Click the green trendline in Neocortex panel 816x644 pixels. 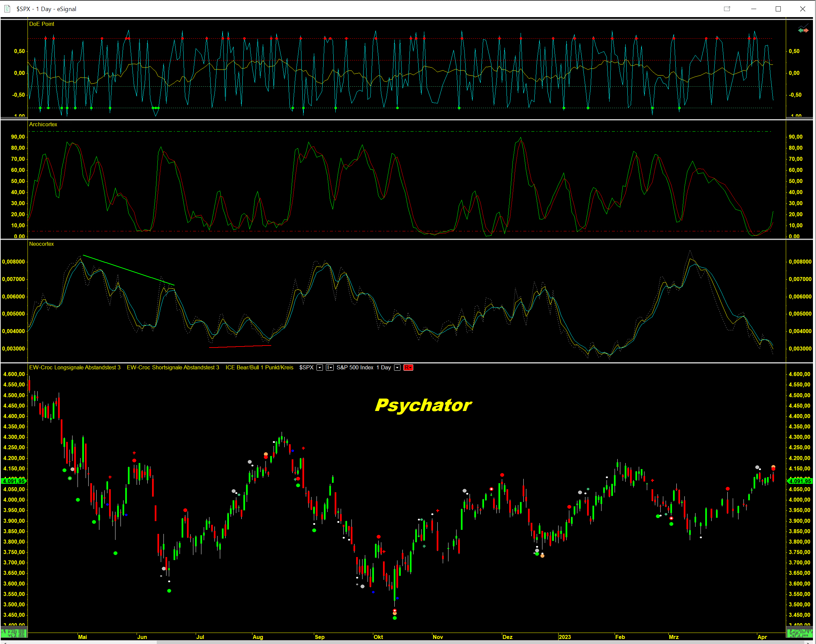coord(128,270)
